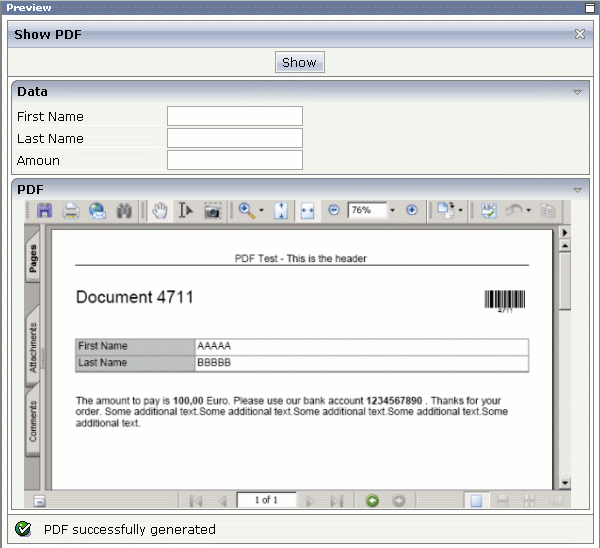Click the zoom in plus button
Image resolution: width=600 pixels, height=548 pixels.
[x=411, y=211]
